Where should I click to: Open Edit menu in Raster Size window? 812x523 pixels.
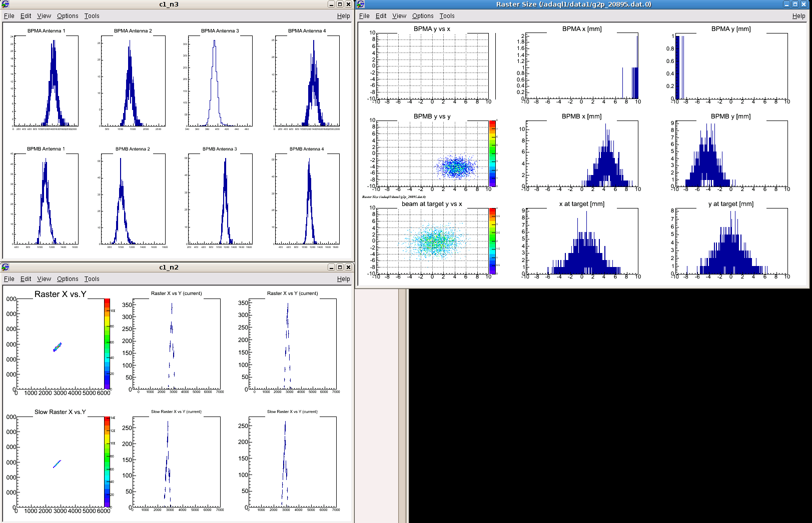381,16
